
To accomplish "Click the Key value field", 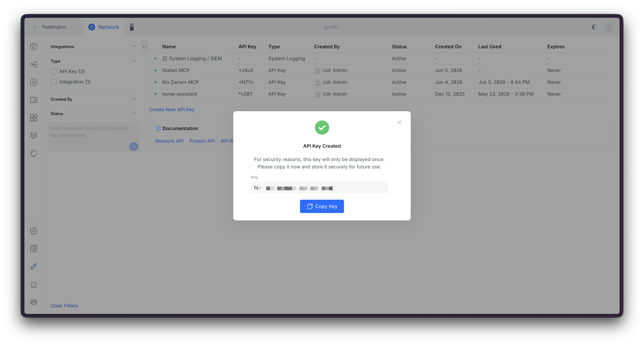I will (319, 187).
